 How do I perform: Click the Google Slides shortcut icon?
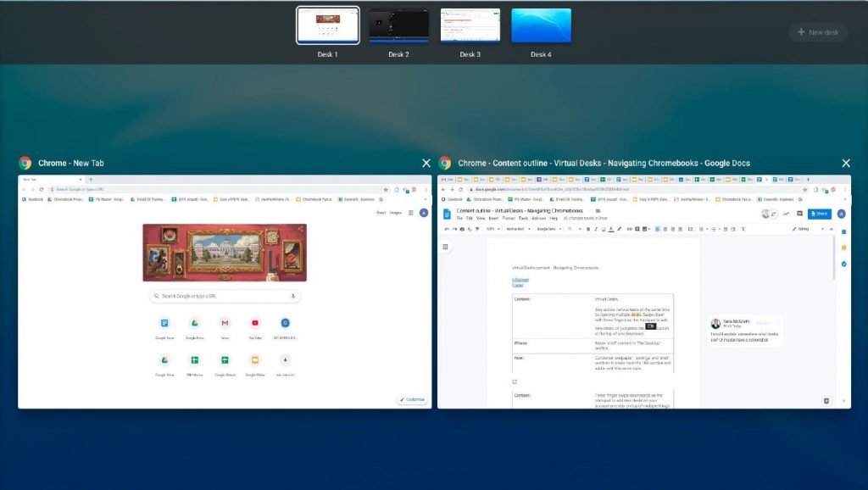(254, 359)
